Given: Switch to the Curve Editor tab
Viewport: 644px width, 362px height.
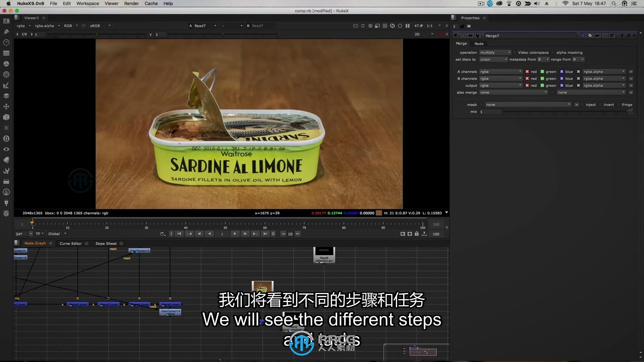Looking at the screenshot, I should [71, 244].
